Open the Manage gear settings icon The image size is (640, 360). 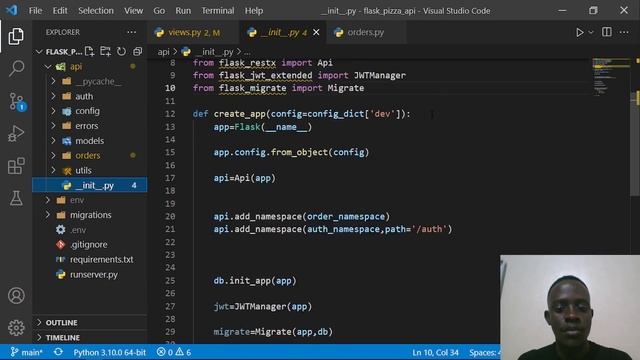pos(16,327)
